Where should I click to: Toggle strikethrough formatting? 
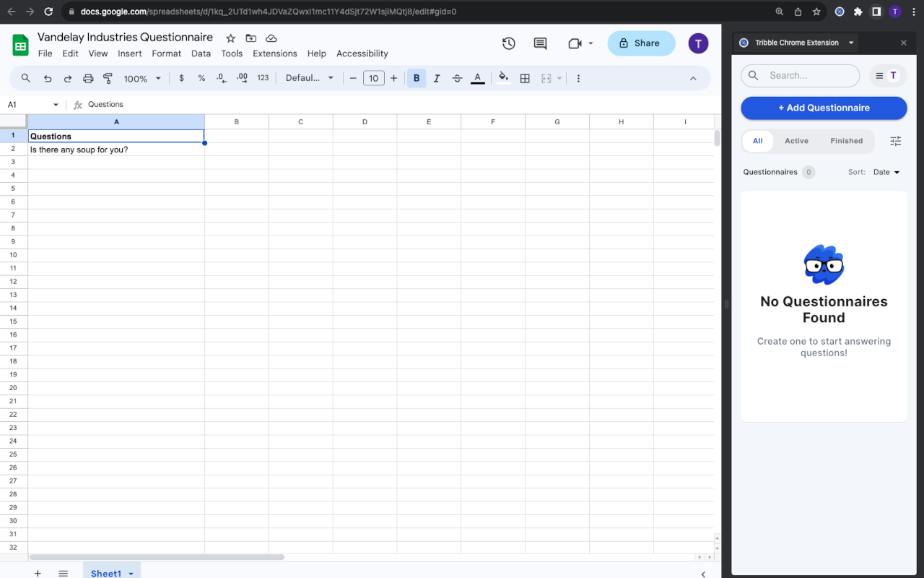point(457,78)
